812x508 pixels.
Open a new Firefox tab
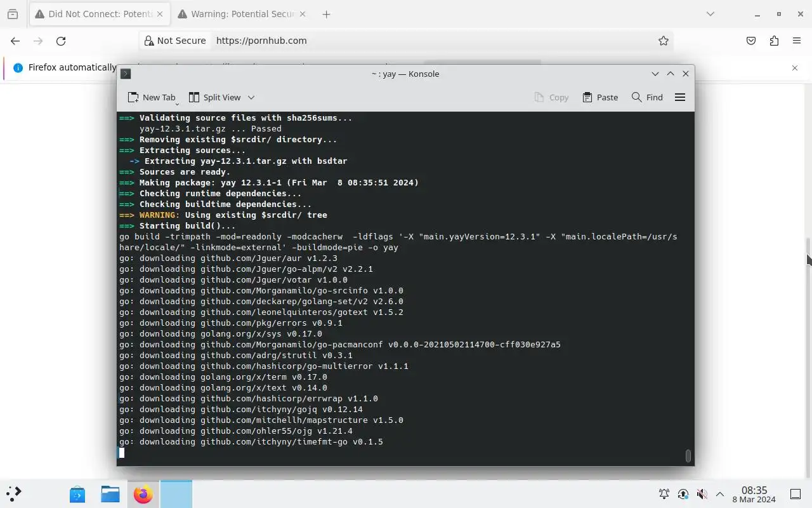pos(326,14)
